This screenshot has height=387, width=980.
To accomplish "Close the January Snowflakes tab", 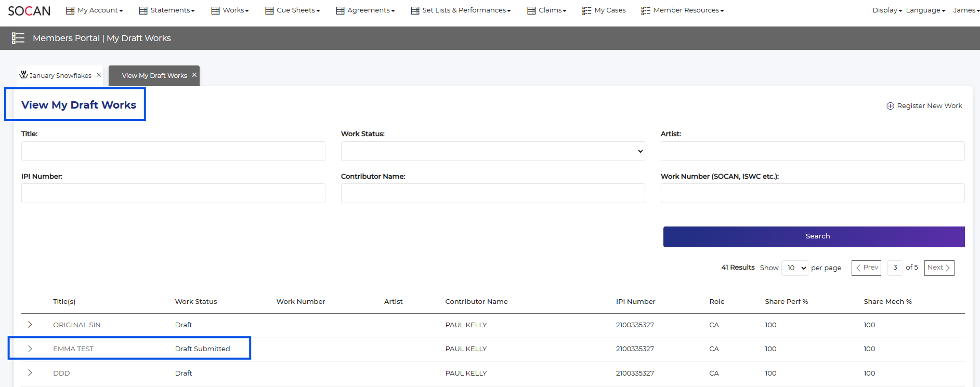I will tap(99, 75).
